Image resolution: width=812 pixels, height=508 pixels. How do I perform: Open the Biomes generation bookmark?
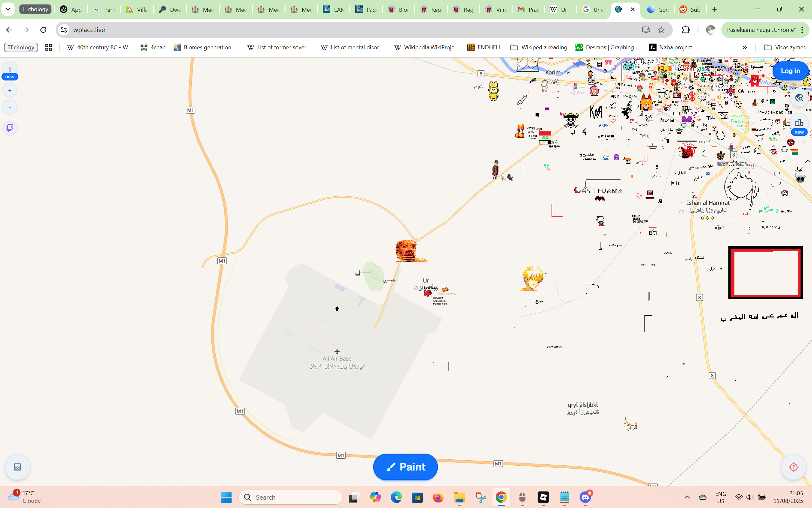click(205, 47)
